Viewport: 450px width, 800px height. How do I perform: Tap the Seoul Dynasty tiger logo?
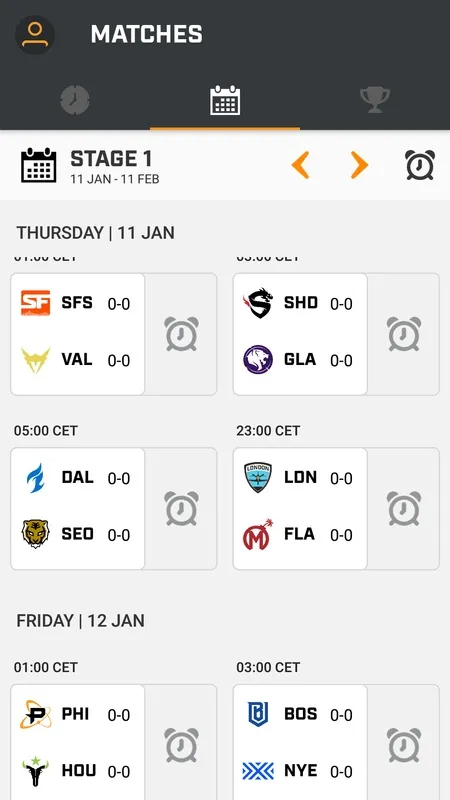pyautogui.click(x=35, y=534)
